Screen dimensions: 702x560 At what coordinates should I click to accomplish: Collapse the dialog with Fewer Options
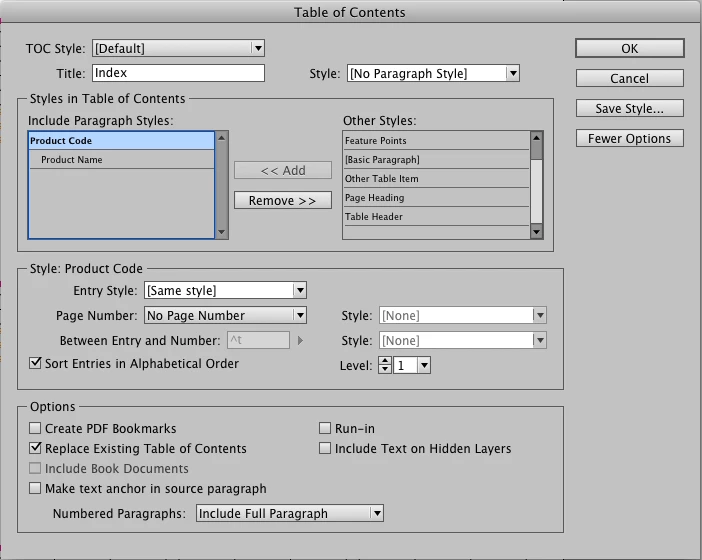[629, 138]
